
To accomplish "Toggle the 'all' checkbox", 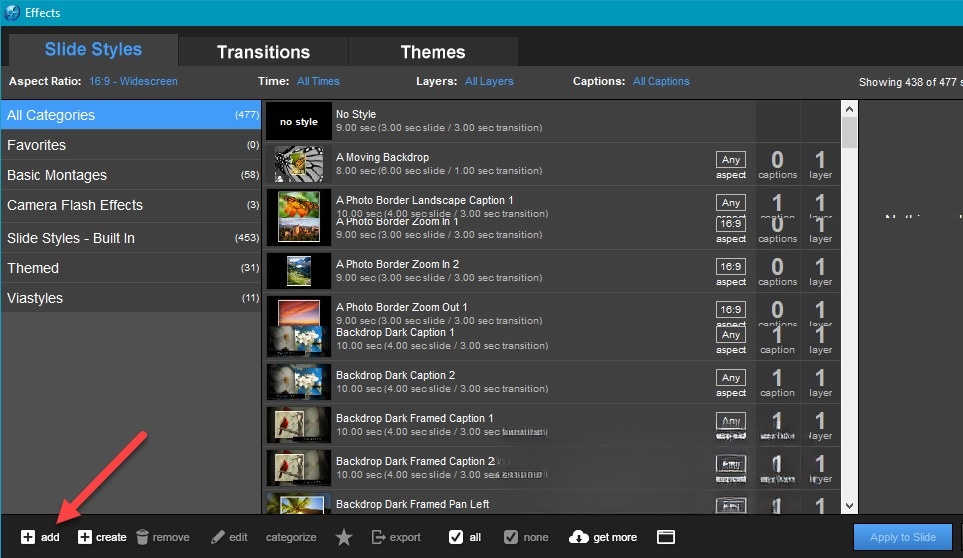I will (x=456, y=537).
